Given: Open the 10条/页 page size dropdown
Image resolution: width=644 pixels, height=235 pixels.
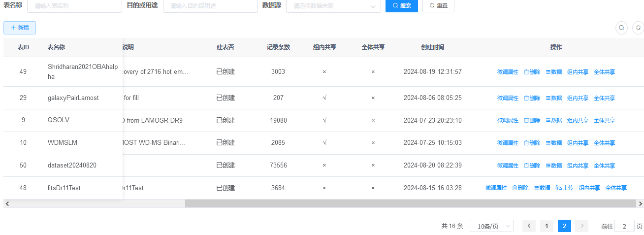Looking at the screenshot, I should click(491, 226).
